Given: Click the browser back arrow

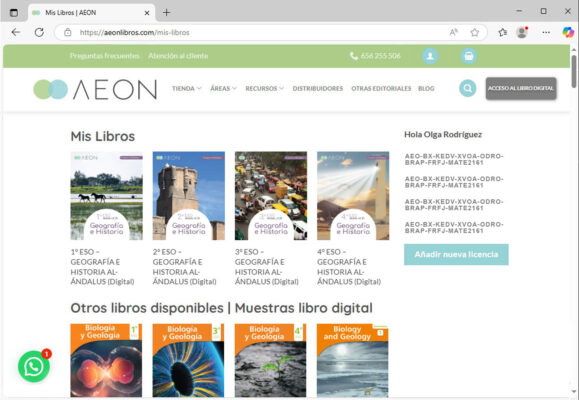Looking at the screenshot, I should point(16,33).
